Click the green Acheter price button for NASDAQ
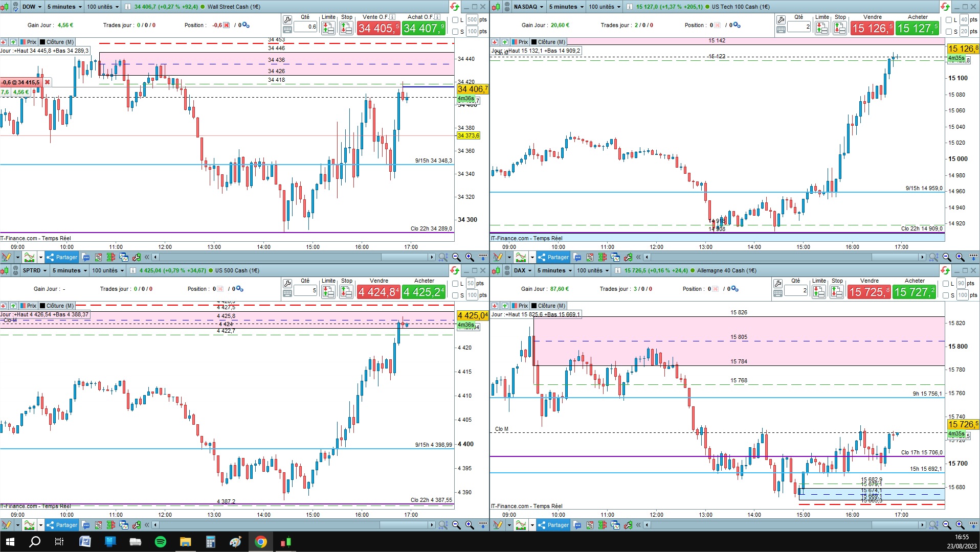Viewport: 980px width, 552px height. pyautogui.click(x=918, y=28)
